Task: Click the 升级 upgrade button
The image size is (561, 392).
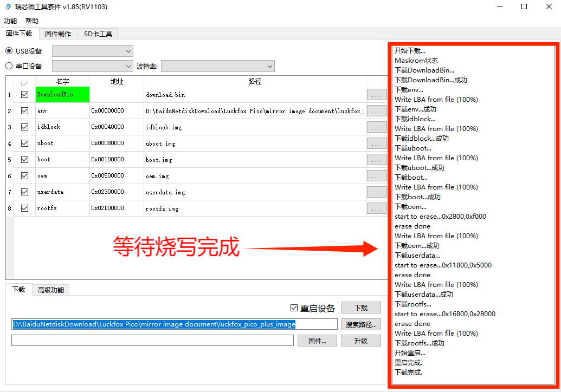Action: pyautogui.click(x=361, y=341)
